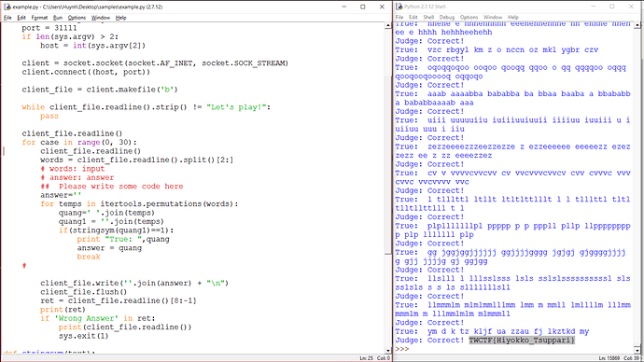
Task: Open Edit menu in Python Shell window
Action: [413, 17]
